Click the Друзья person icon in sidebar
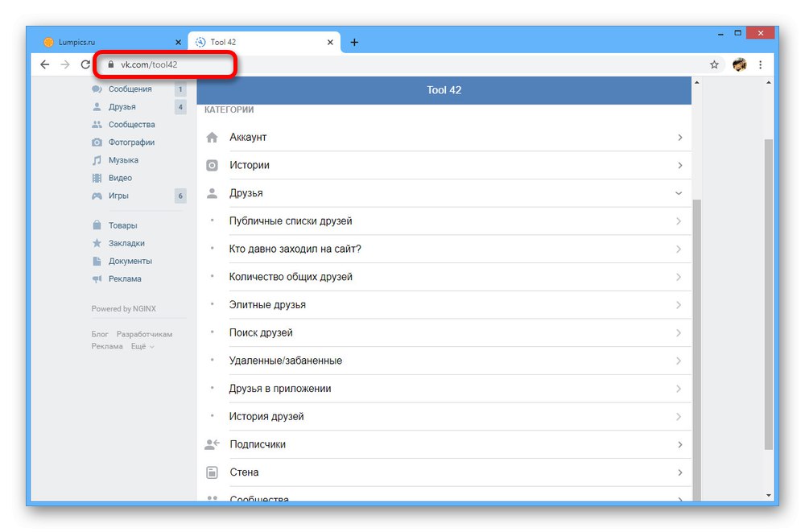The image size is (805, 532). tap(97, 107)
